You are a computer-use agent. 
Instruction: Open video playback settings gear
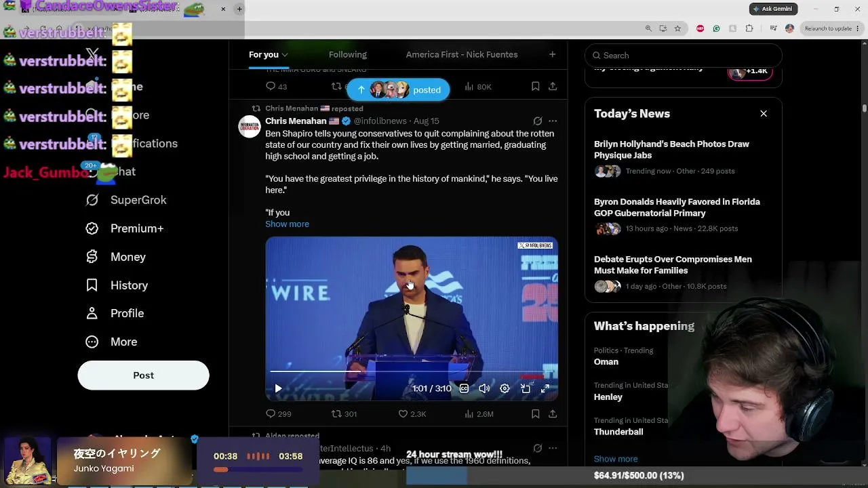pyautogui.click(x=505, y=388)
